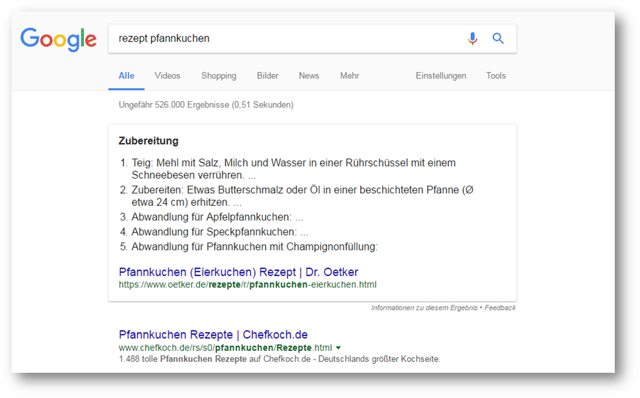Click the oetker.de URL under snippet
640x398 pixels.
(247, 285)
